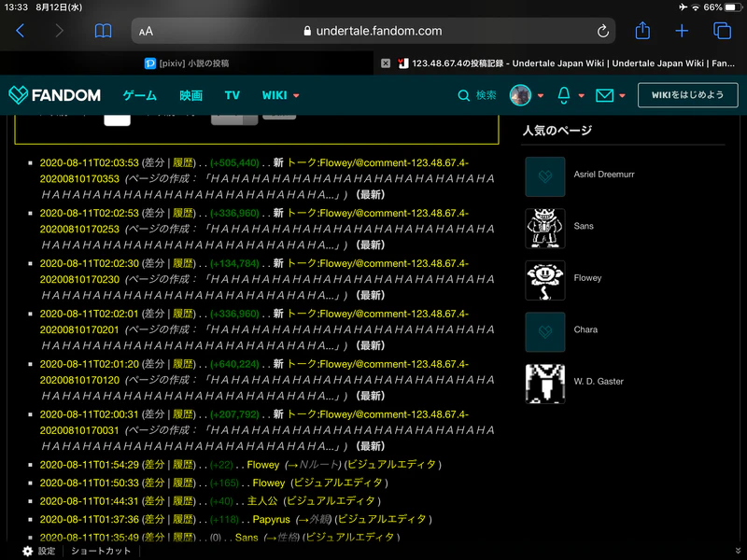
Task: Open the Chara popular page thumbnail
Action: tap(545, 332)
